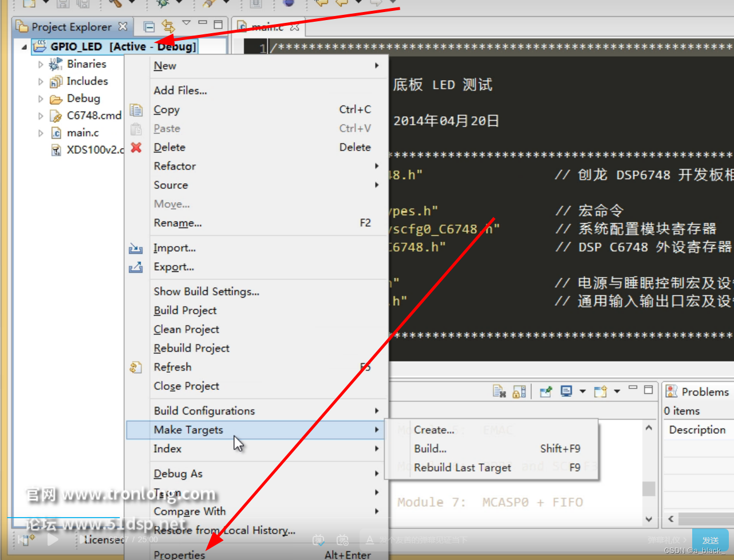Open the Compare With submenu

tap(257, 511)
